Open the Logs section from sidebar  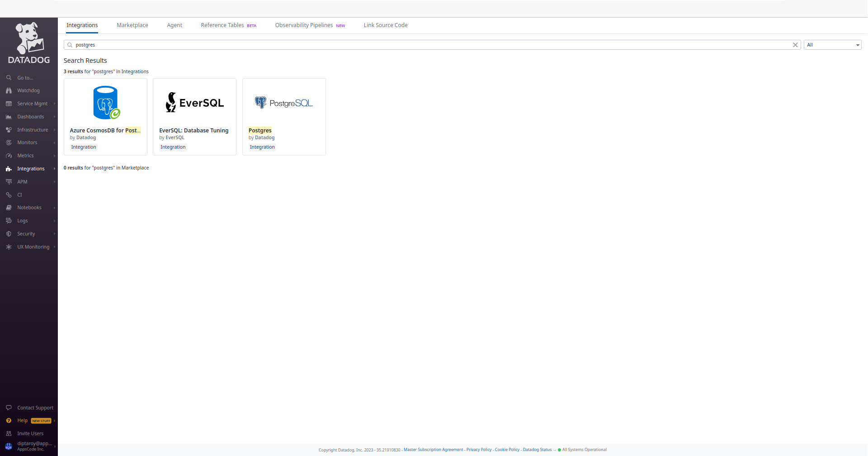click(9, 221)
